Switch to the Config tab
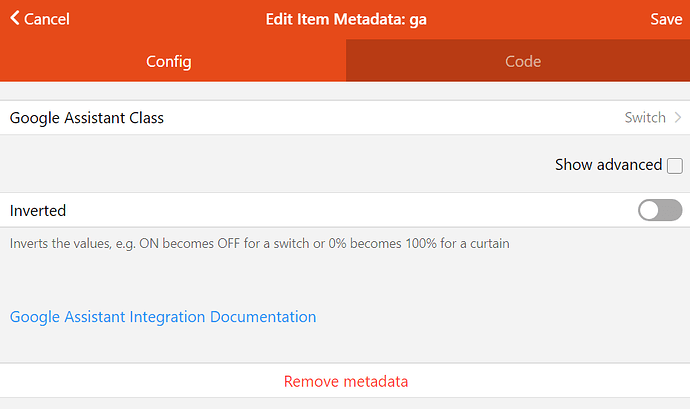Image resolution: width=690 pixels, height=409 pixels. coord(169,61)
